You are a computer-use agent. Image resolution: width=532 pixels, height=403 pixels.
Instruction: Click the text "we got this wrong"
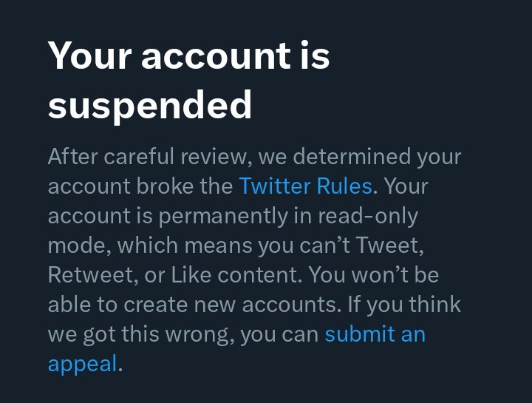[x=140, y=334]
